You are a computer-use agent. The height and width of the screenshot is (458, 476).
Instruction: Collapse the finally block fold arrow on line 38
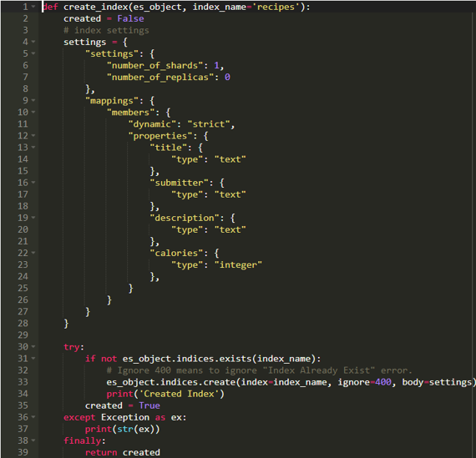33,440
